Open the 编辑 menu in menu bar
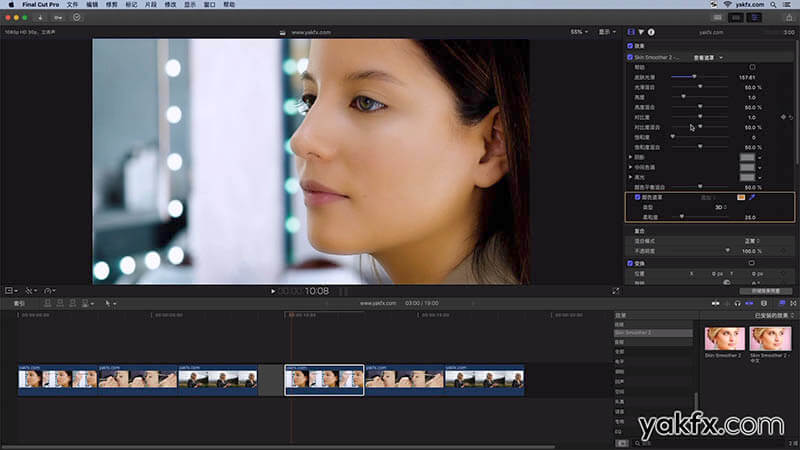800x450 pixels. [92, 4]
